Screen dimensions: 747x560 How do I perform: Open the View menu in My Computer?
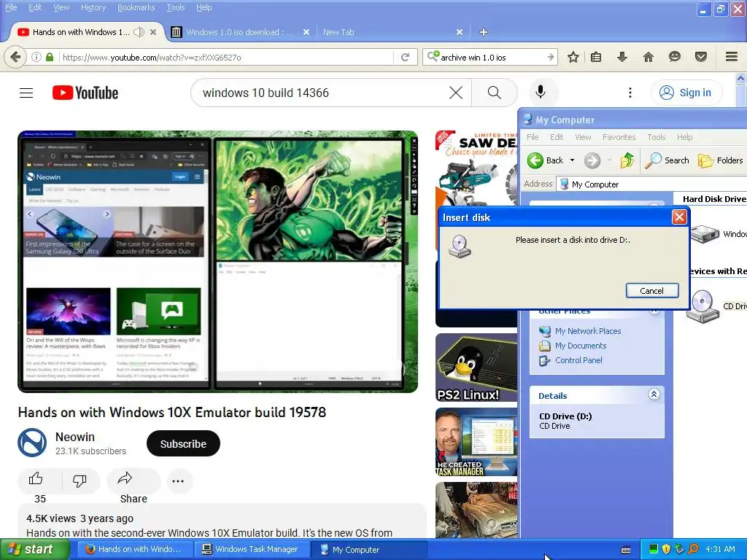(583, 137)
